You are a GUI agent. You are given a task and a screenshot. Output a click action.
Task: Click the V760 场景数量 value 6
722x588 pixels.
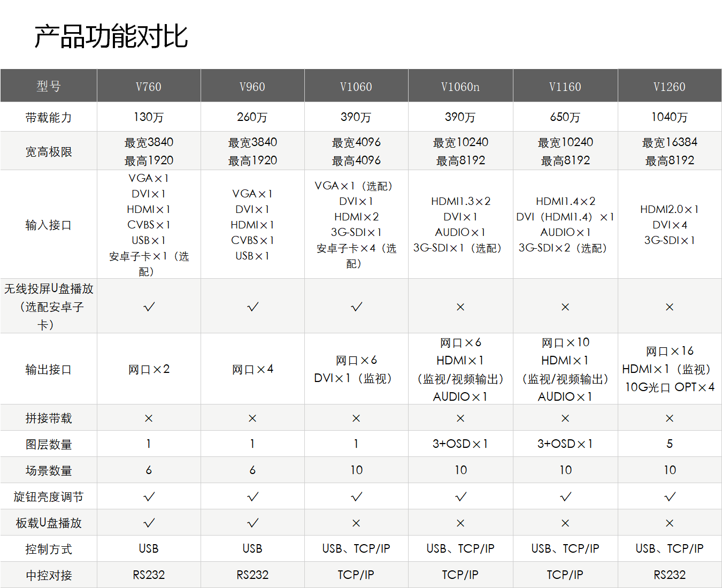point(148,470)
